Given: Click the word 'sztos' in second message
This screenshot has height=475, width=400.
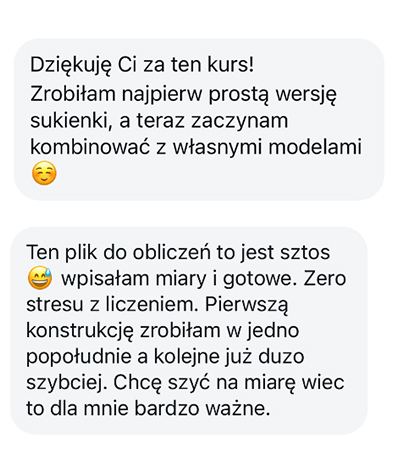Looking at the screenshot, I should tap(305, 252).
